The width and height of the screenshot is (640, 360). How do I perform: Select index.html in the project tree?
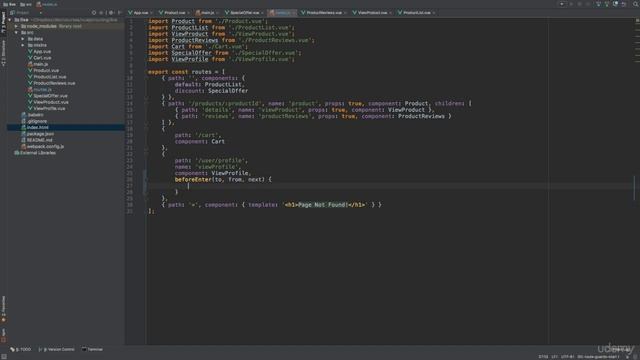pyautogui.click(x=35, y=127)
